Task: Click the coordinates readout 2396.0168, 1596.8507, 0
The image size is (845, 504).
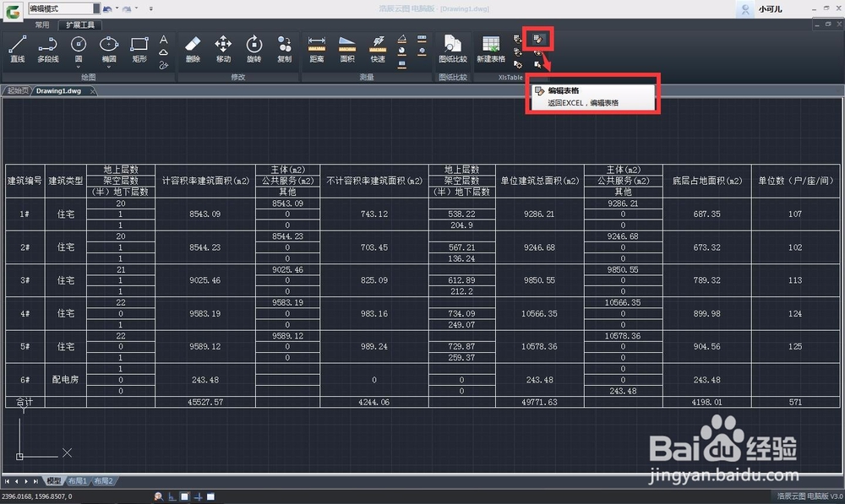Action: point(36,496)
